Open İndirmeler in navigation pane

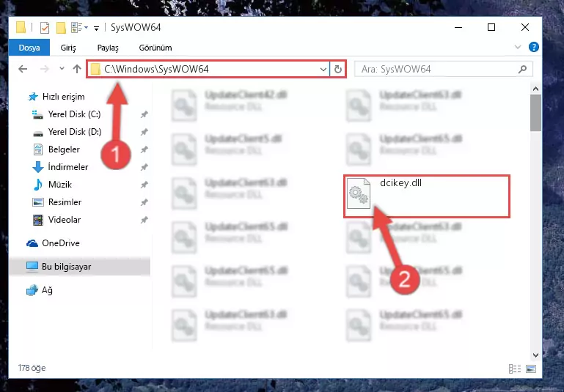tap(60, 167)
